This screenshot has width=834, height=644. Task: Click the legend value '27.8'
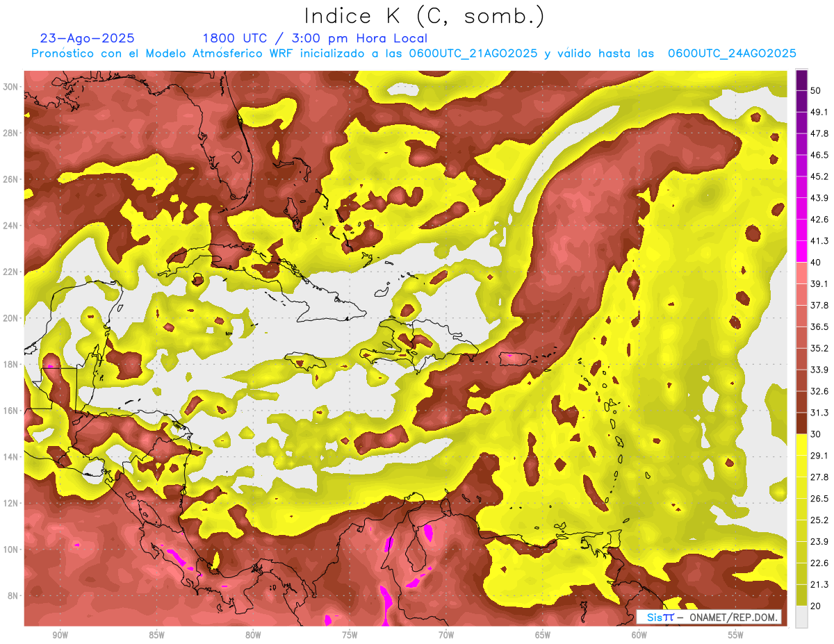[x=819, y=477]
